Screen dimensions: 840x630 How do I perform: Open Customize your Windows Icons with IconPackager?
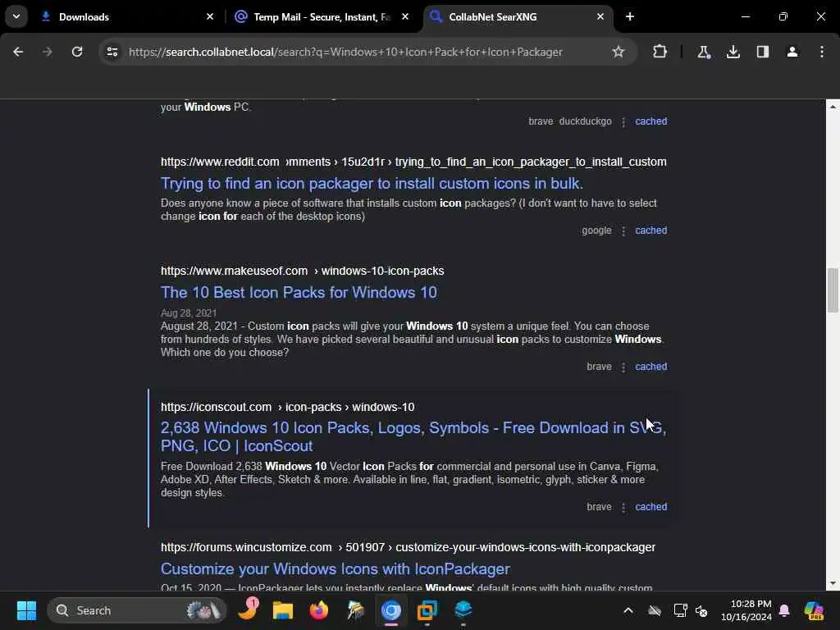(336, 569)
